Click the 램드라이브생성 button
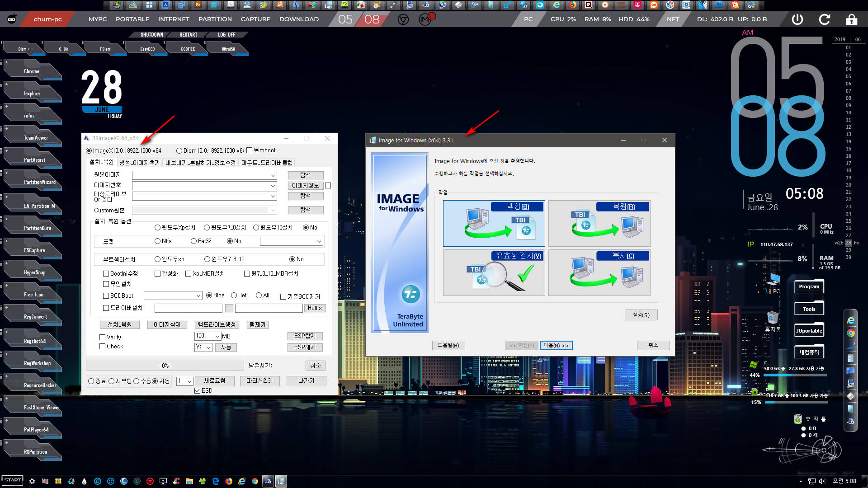Screen dimensions: 868x488 (217, 325)
